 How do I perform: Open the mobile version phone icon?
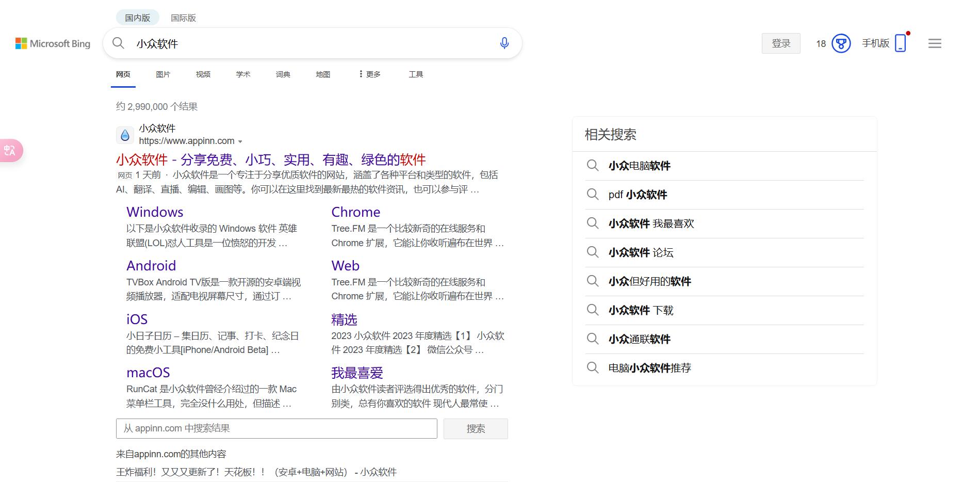click(900, 43)
